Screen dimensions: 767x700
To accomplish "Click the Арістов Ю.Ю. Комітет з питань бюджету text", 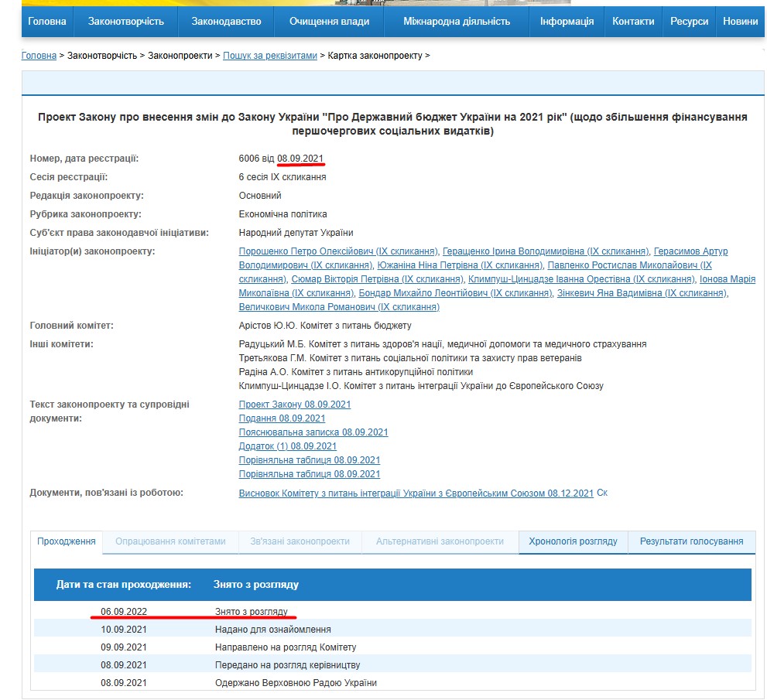I will [325, 326].
